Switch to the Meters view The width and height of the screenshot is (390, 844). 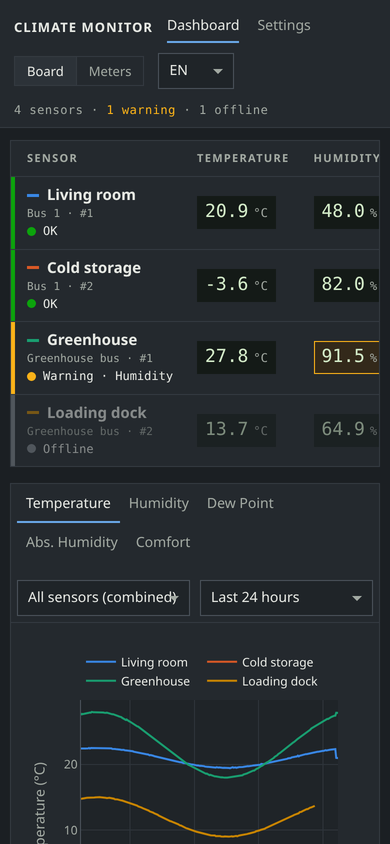click(x=110, y=72)
